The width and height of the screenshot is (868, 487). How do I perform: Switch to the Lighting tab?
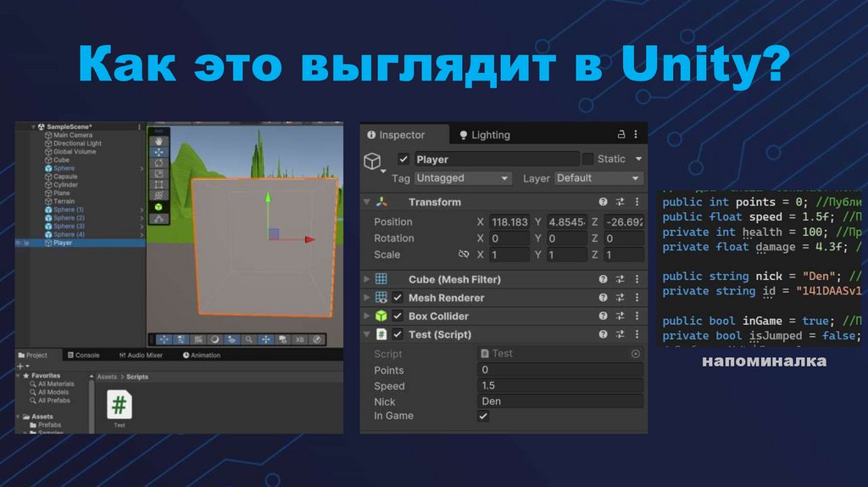[484, 135]
